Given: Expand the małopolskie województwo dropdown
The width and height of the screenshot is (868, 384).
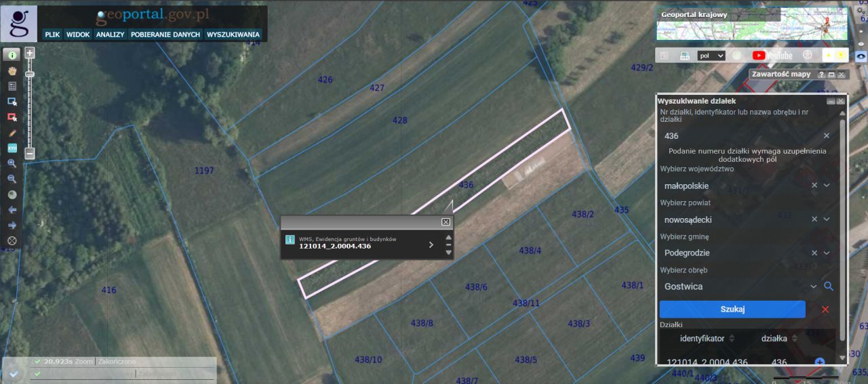Looking at the screenshot, I should point(827,185).
